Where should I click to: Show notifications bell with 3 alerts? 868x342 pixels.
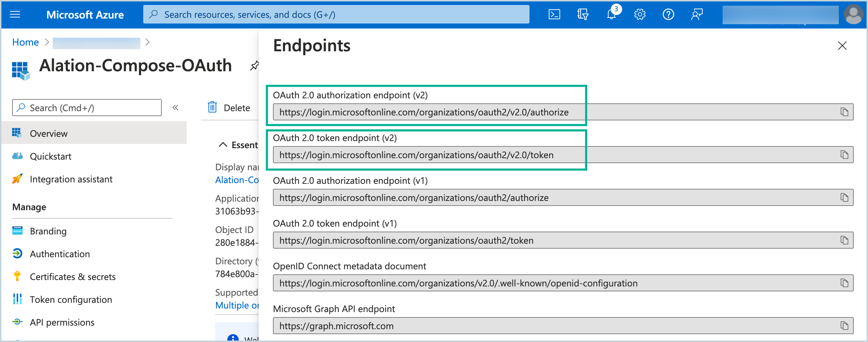coord(612,14)
